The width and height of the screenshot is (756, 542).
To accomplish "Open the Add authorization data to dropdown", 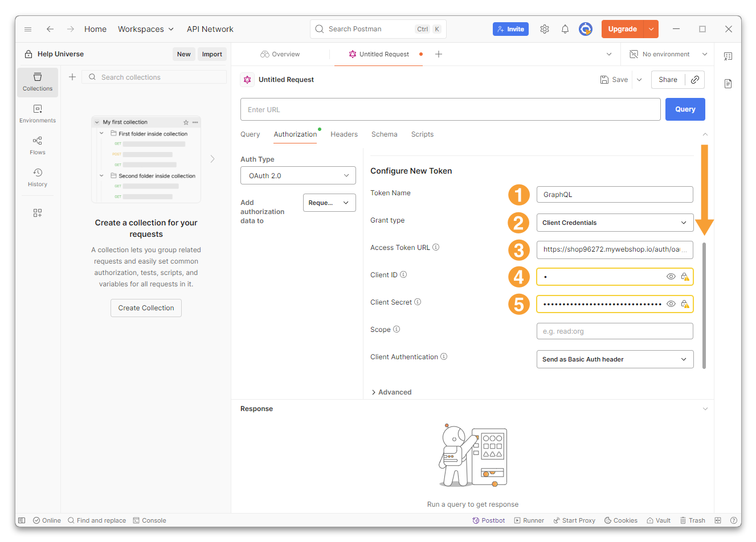I will (329, 203).
